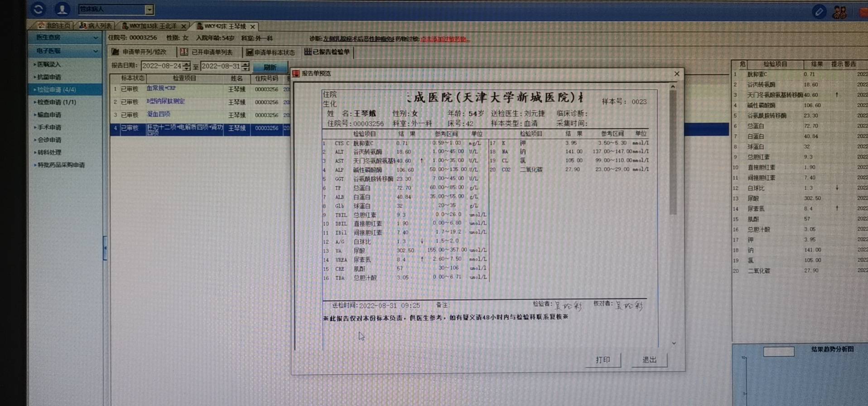
Task: Switch to the 病人列表 tab
Action: [96, 26]
